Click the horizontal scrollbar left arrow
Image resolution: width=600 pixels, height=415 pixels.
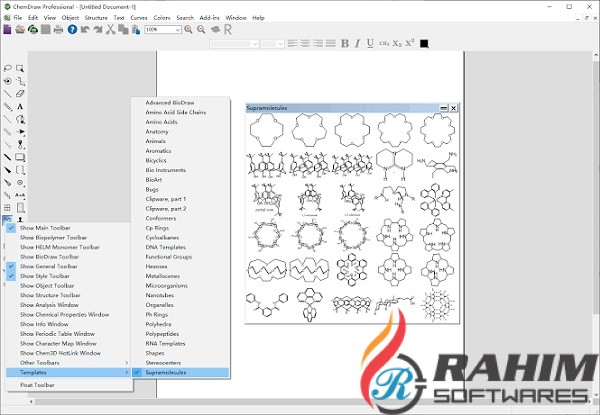point(31,402)
